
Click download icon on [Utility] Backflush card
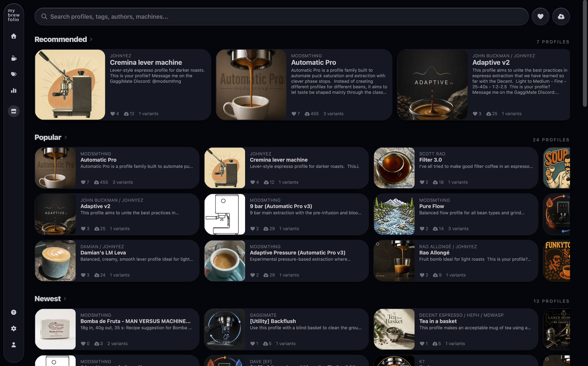(265, 344)
